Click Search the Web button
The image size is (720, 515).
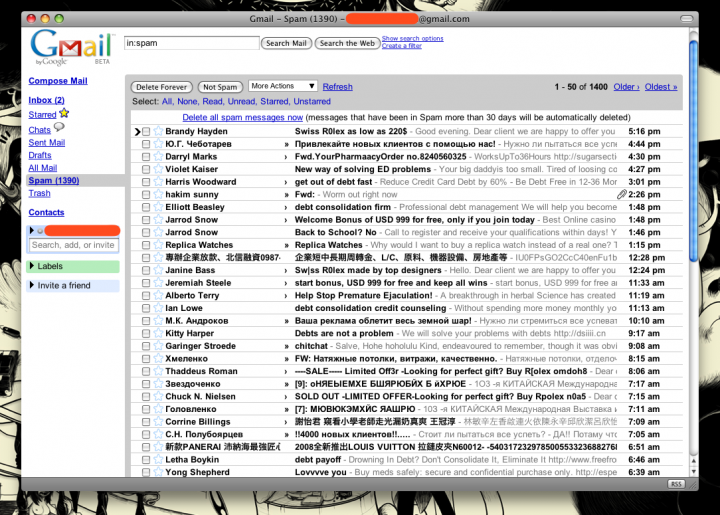click(x=347, y=43)
